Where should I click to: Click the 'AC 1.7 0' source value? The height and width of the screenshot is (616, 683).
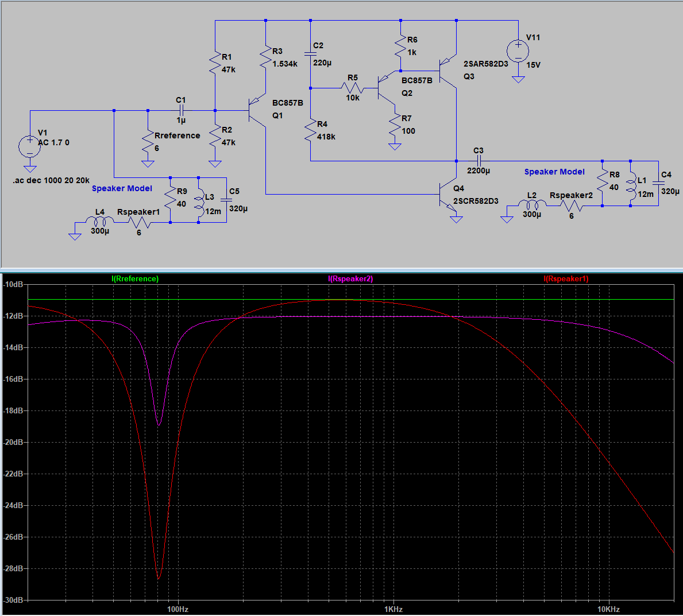tap(53, 143)
